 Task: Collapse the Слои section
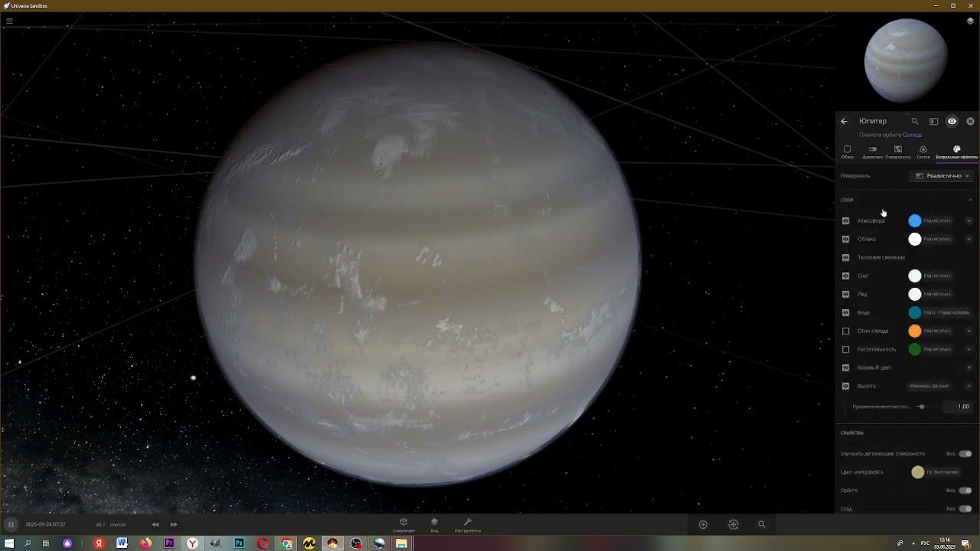point(970,200)
